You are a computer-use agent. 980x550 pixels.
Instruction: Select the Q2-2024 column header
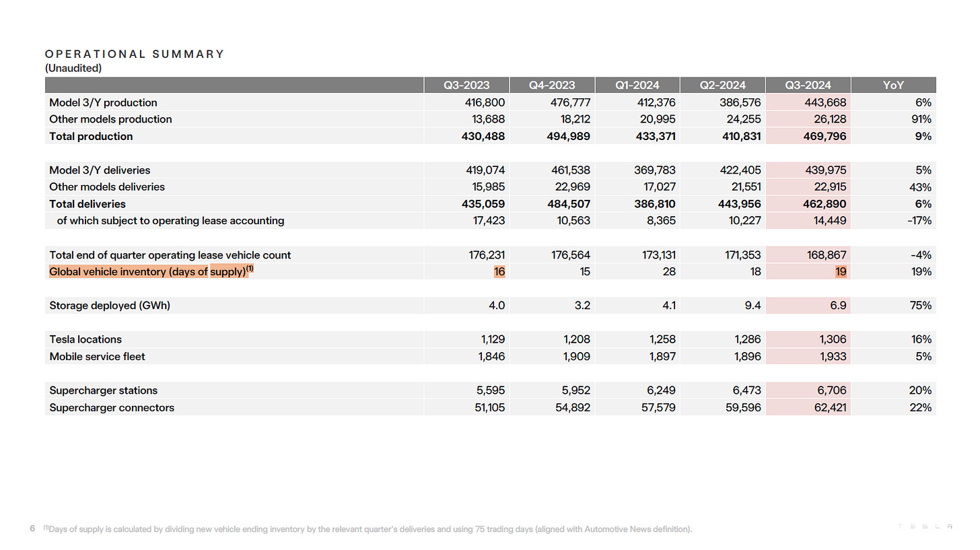tap(722, 85)
